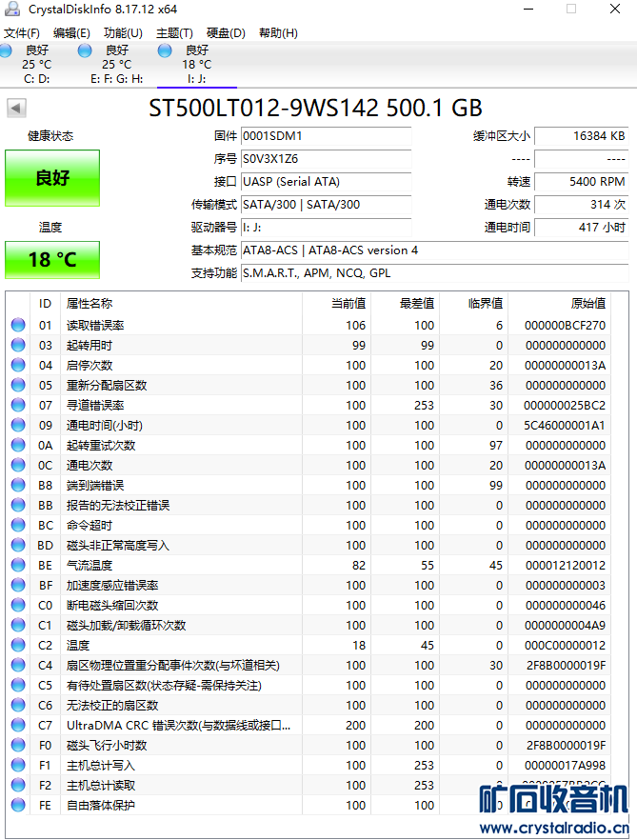The width and height of the screenshot is (637, 840).
Task: Open the 硬盘(D) menu
Action: (226, 33)
